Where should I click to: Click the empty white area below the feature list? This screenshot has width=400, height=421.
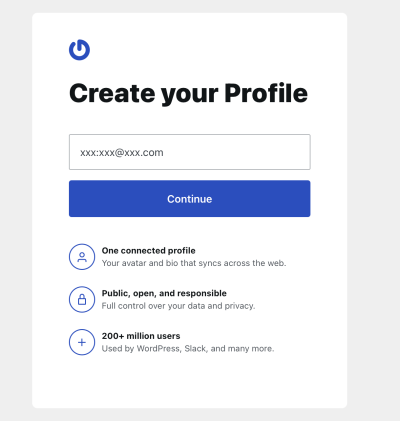pos(189,382)
